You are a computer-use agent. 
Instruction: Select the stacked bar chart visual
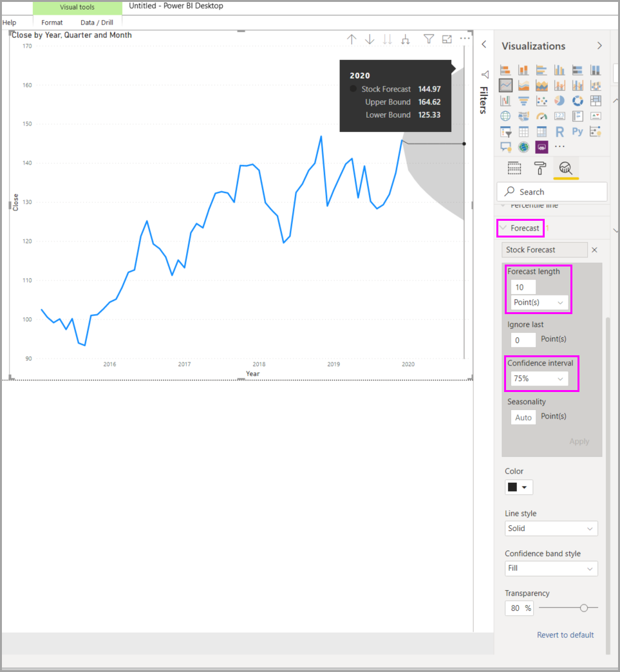505,70
